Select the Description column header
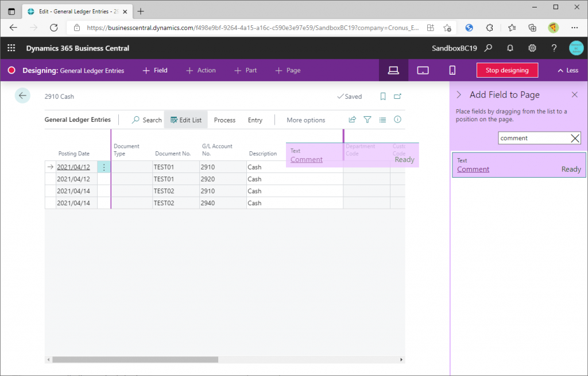588x376 pixels. (x=263, y=154)
